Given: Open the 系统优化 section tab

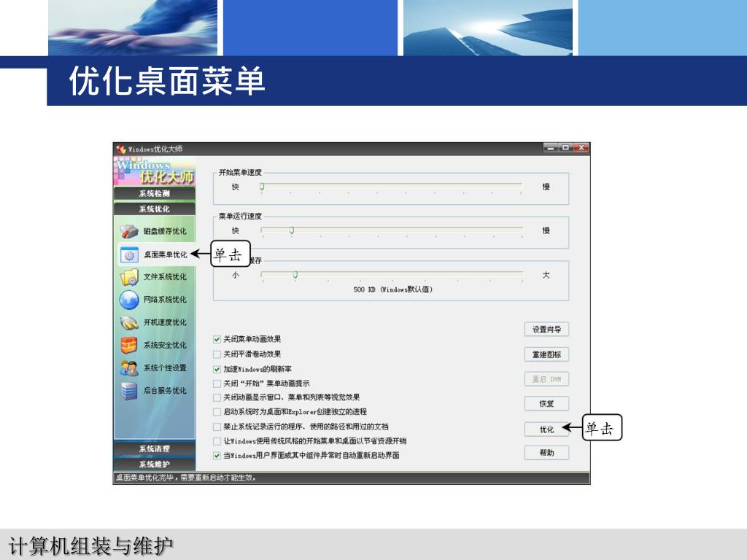Looking at the screenshot, I should [x=155, y=209].
